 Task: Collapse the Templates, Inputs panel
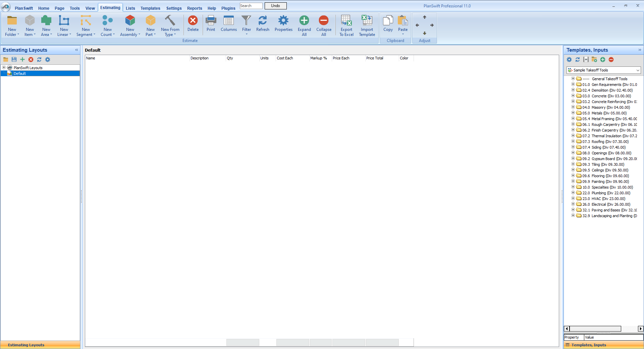click(640, 50)
